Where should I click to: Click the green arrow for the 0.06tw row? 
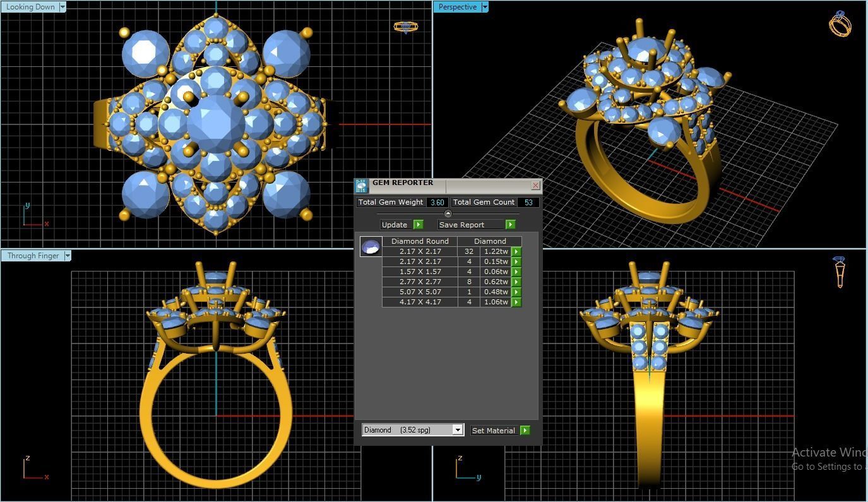click(x=516, y=272)
